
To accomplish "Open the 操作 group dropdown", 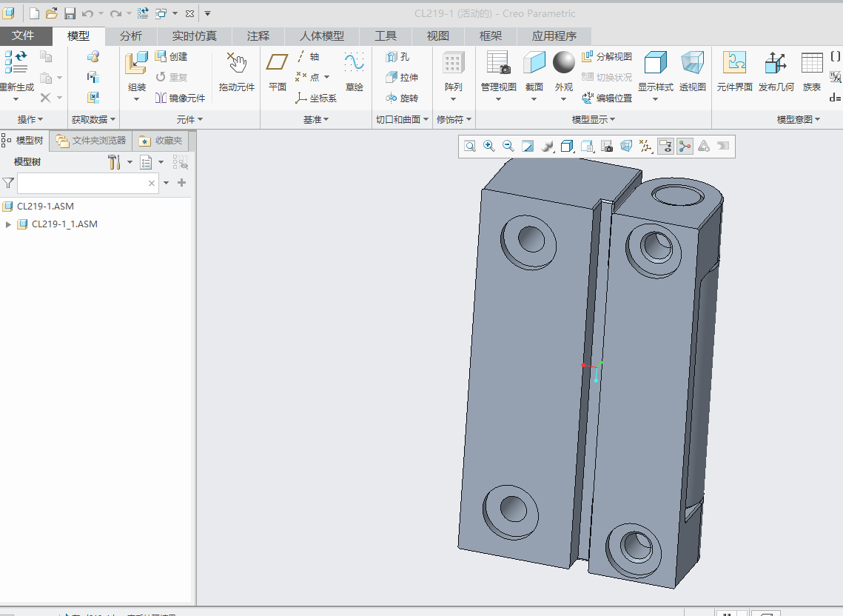I will [30, 119].
